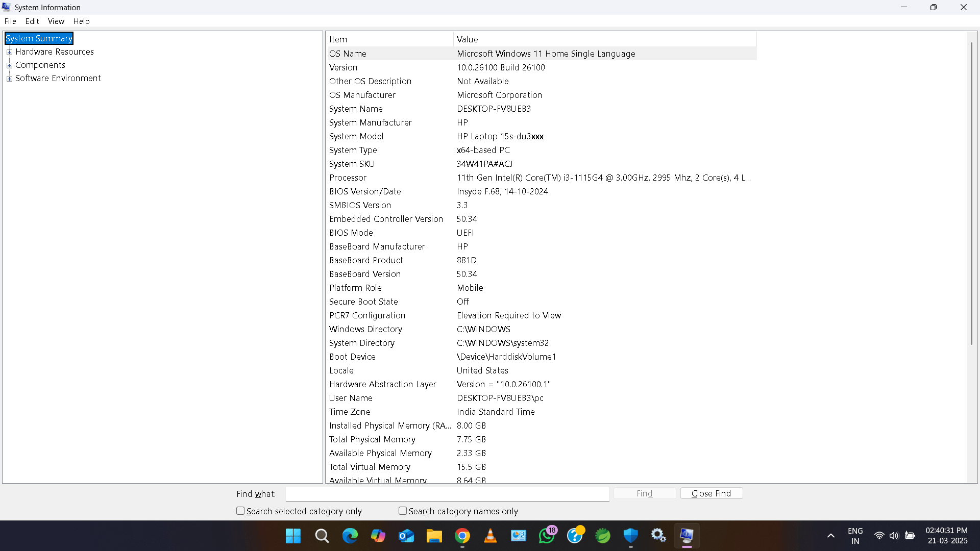Expand the Software Environment node
The height and width of the screenshot is (551, 980).
coord(9,79)
